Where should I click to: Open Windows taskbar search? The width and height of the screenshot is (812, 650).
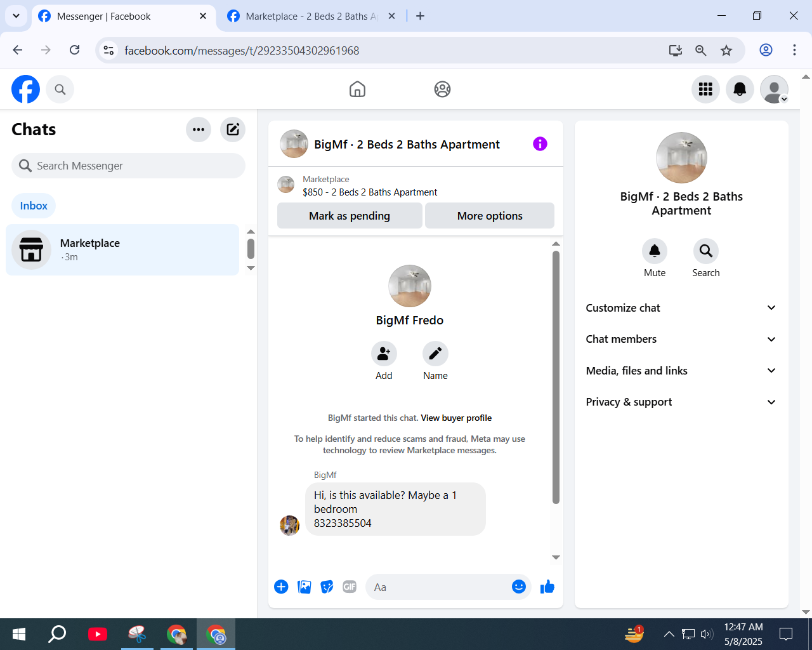click(57, 633)
